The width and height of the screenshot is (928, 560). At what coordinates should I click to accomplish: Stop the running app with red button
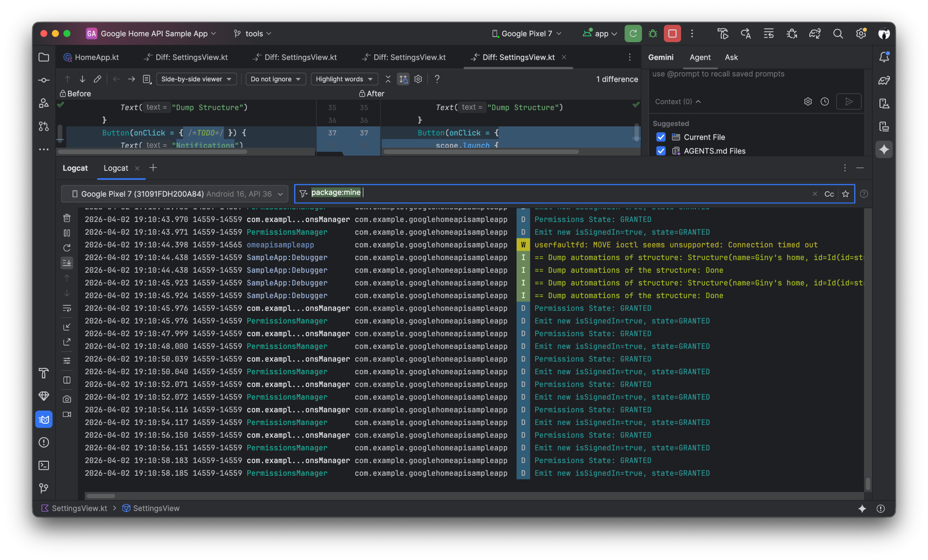tap(672, 34)
